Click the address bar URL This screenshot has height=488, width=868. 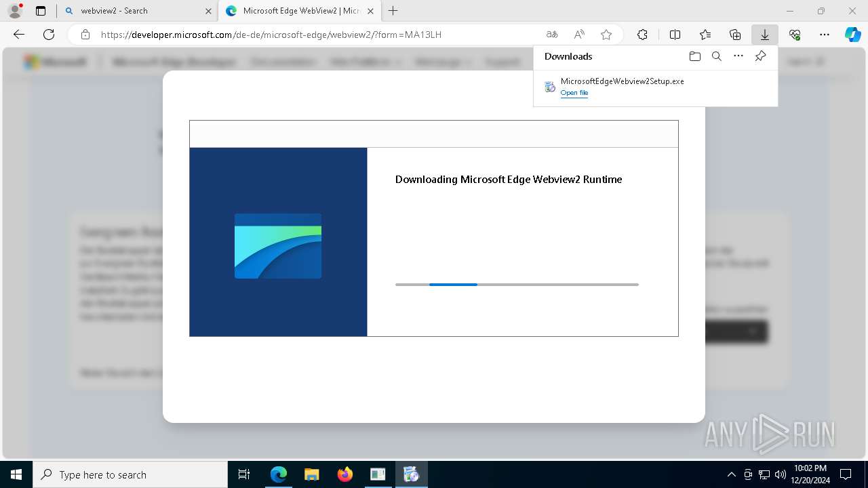coord(271,35)
